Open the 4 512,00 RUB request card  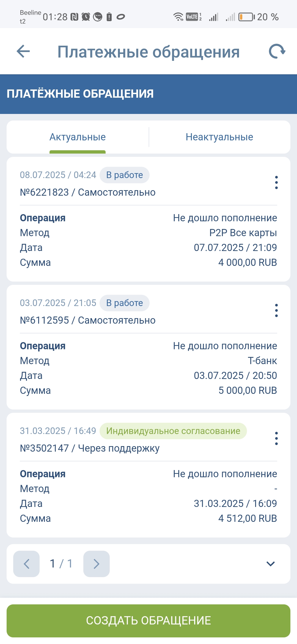click(x=148, y=496)
